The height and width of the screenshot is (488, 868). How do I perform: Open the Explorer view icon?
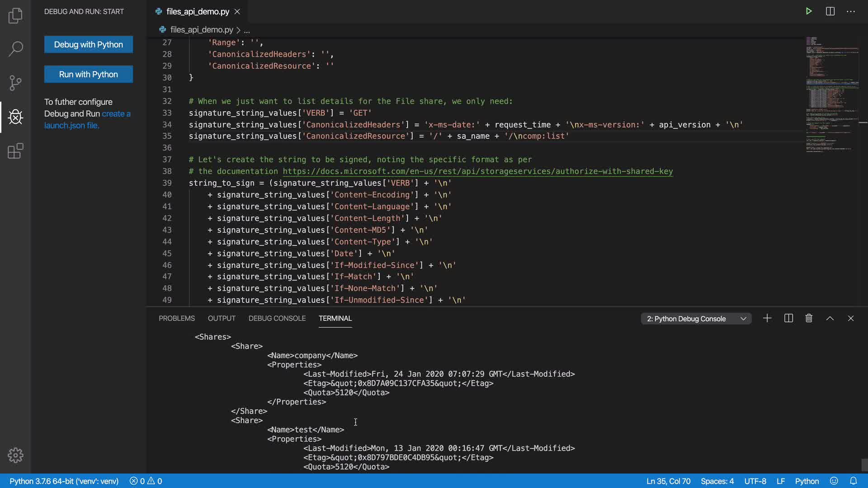pos(15,16)
